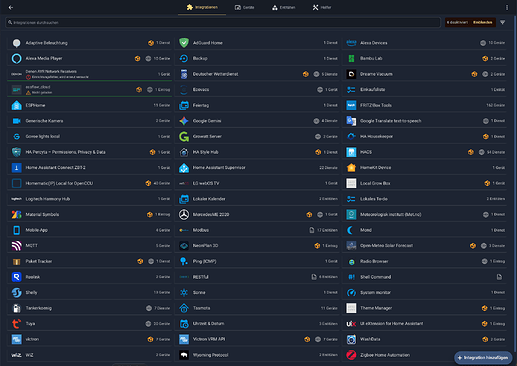This screenshot has height=366, width=517.
Task: Click the AdGuard Home shield icon
Action: (184, 43)
